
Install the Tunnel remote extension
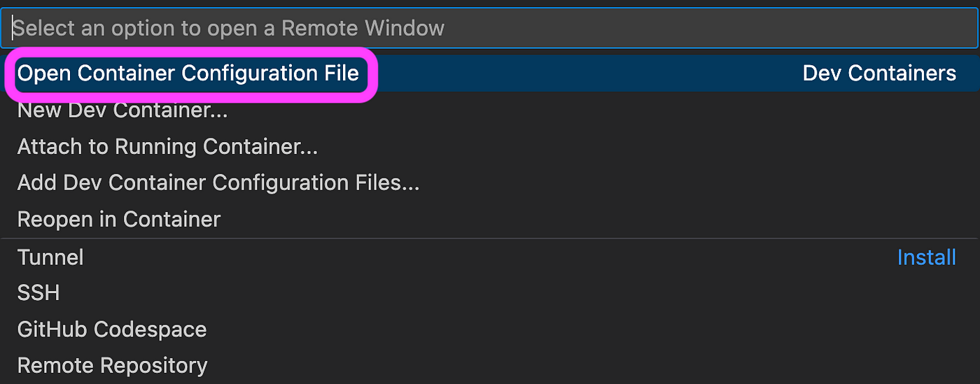[926, 257]
